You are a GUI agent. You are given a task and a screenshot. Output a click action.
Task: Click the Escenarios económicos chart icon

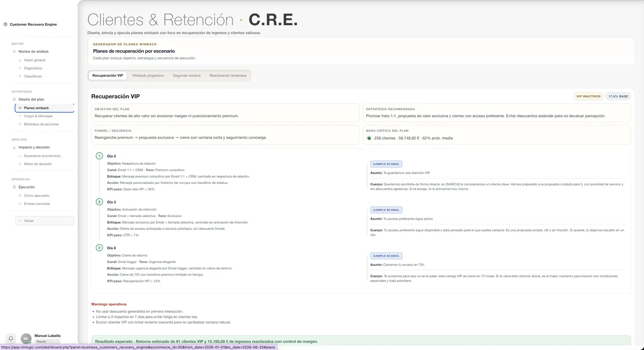pyautogui.click(x=20, y=156)
